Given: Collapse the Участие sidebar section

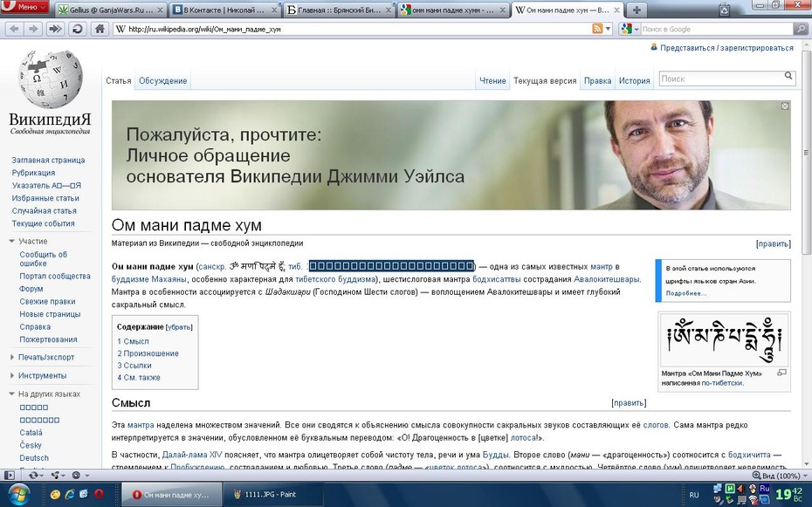Looking at the screenshot, I should click(12, 241).
